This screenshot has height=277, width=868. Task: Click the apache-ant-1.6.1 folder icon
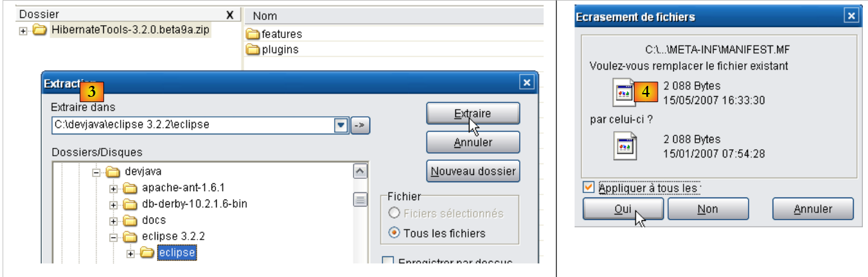(130, 188)
